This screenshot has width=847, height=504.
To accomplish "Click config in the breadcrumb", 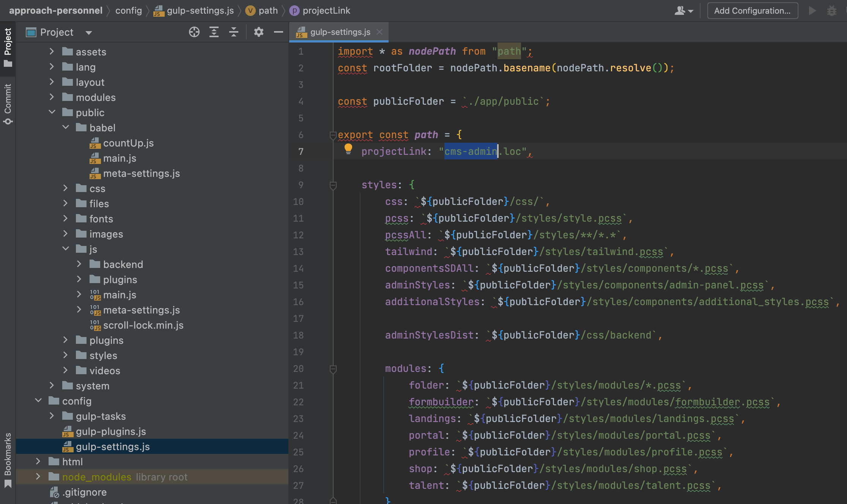I will coord(129,11).
